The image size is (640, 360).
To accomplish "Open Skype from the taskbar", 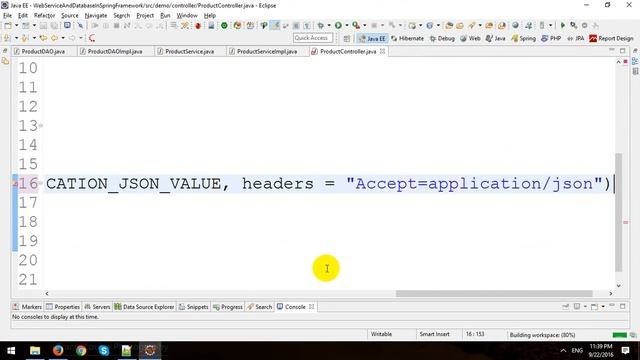I will (104, 351).
